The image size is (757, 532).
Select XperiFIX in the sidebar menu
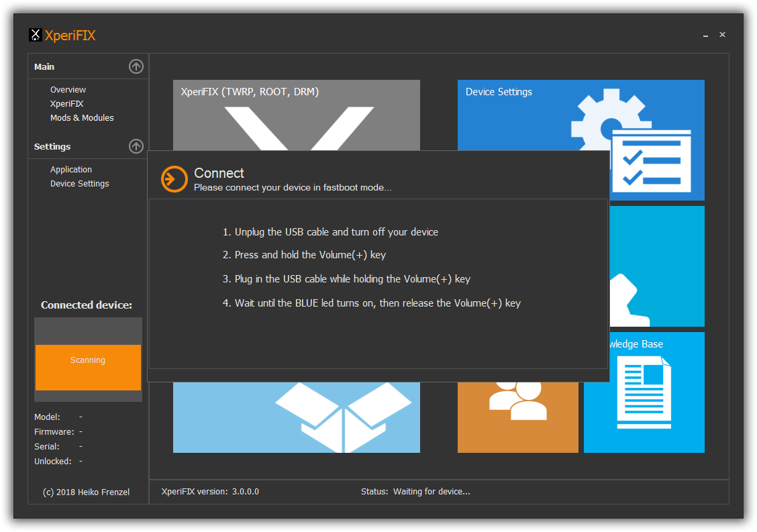pos(66,104)
